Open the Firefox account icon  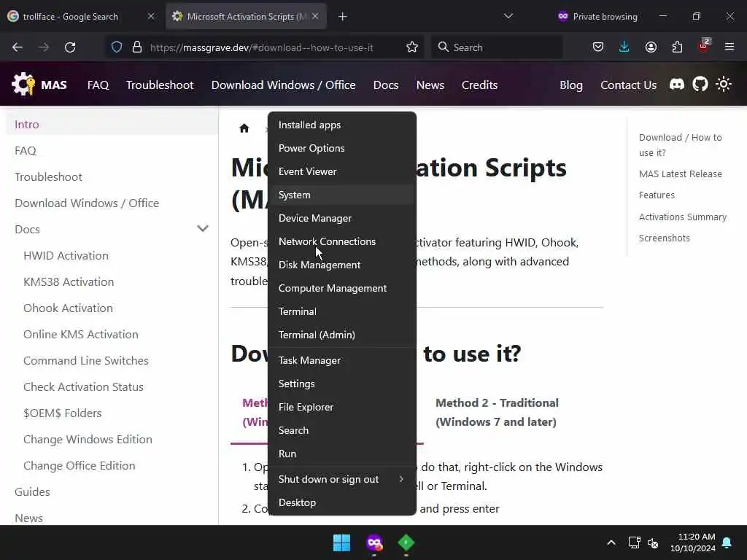[x=651, y=47]
